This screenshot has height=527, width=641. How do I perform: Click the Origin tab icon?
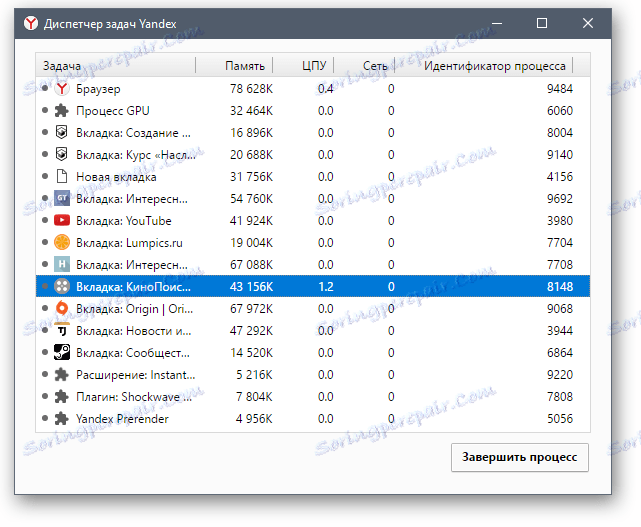tap(62, 308)
